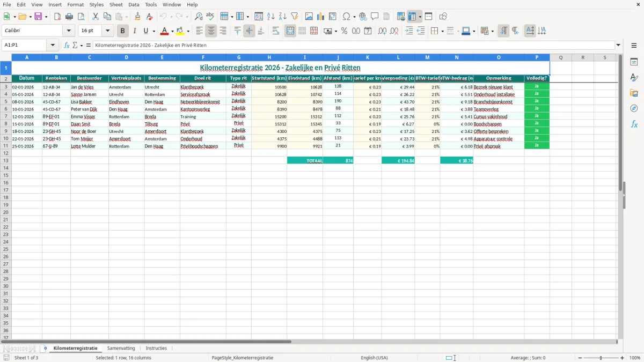
Task: Toggle Bold formatting
Action: click(x=123, y=31)
